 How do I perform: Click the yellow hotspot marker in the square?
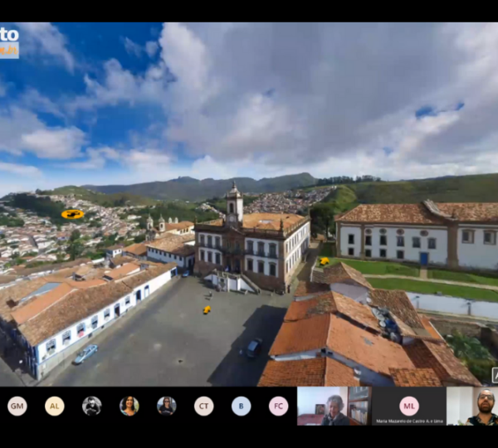(x=207, y=309)
